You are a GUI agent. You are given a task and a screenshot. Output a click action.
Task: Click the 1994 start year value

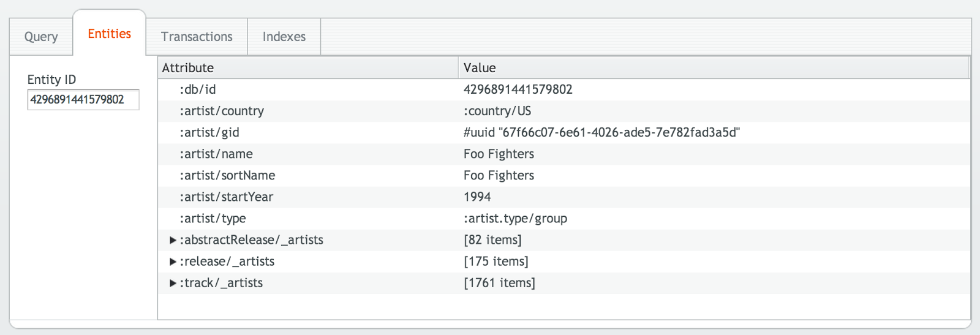477,197
